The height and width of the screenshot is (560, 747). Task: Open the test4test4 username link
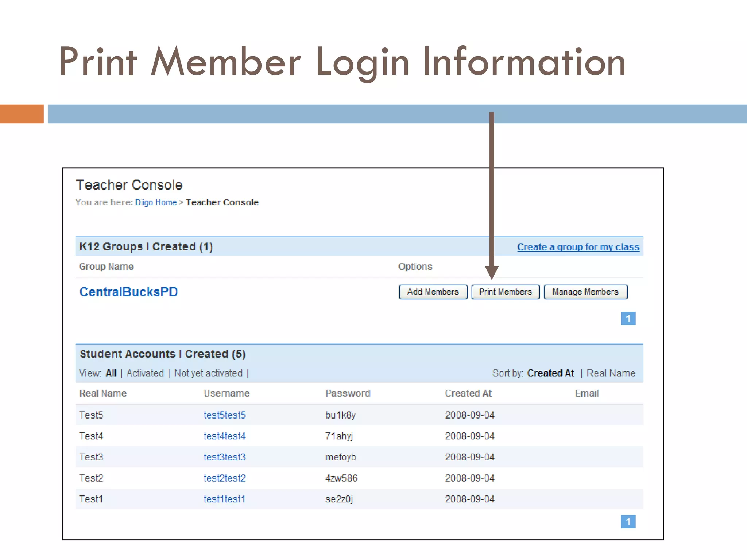pyautogui.click(x=224, y=436)
